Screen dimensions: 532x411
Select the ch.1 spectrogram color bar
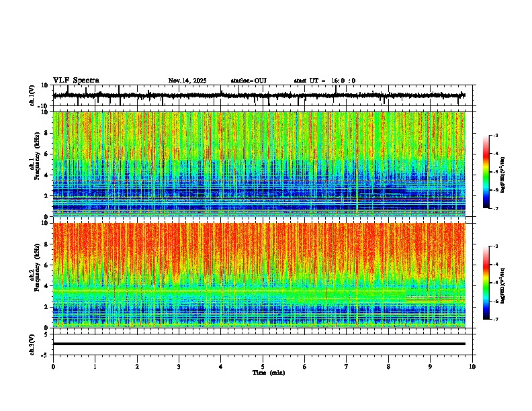486,172
